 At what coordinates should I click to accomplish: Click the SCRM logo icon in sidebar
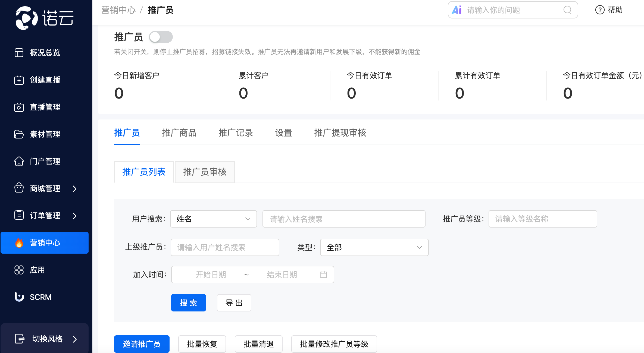(x=19, y=297)
